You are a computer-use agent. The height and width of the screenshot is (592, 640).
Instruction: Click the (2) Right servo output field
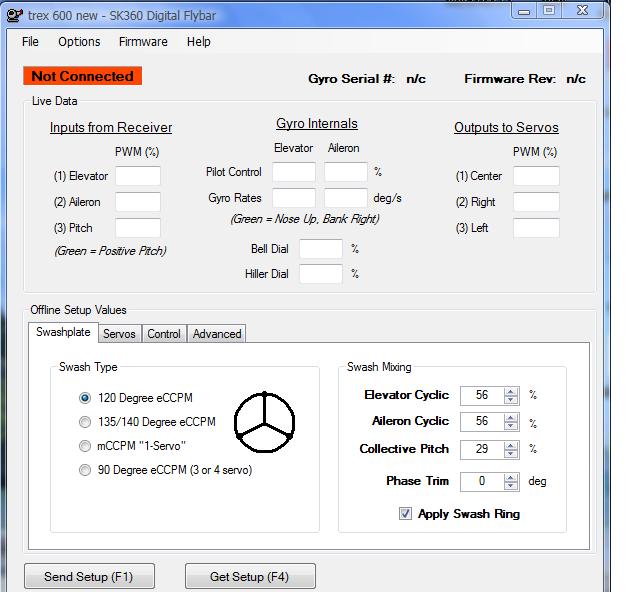pyautogui.click(x=536, y=202)
